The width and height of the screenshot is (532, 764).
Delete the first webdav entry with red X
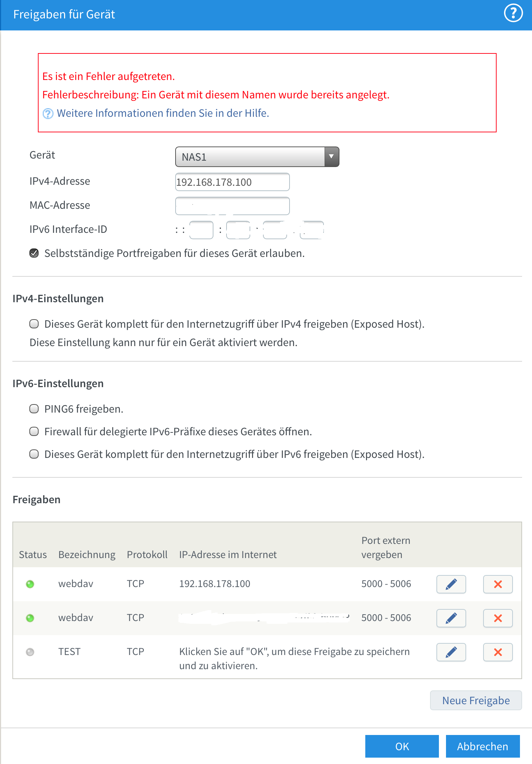(x=498, y=584)
